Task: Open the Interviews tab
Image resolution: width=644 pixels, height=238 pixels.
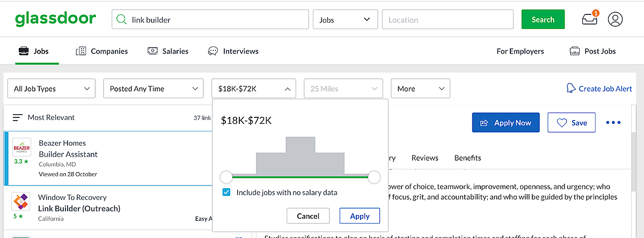Action: coord(233,51)
